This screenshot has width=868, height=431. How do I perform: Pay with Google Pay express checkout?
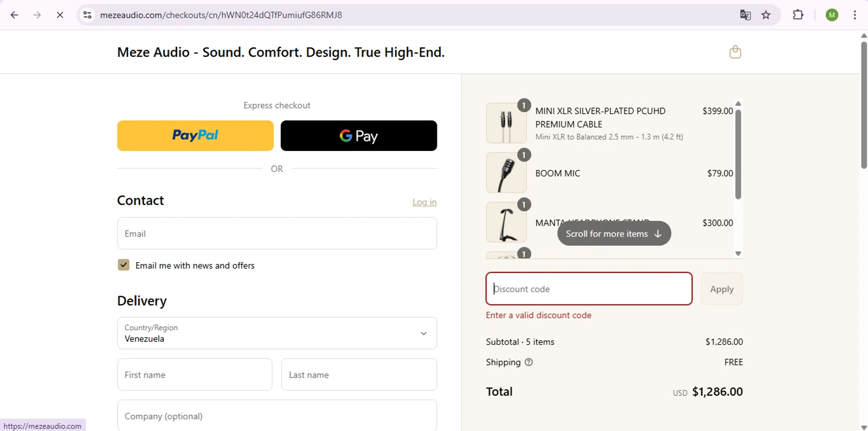pyautogui.click(x=359, y=135)
